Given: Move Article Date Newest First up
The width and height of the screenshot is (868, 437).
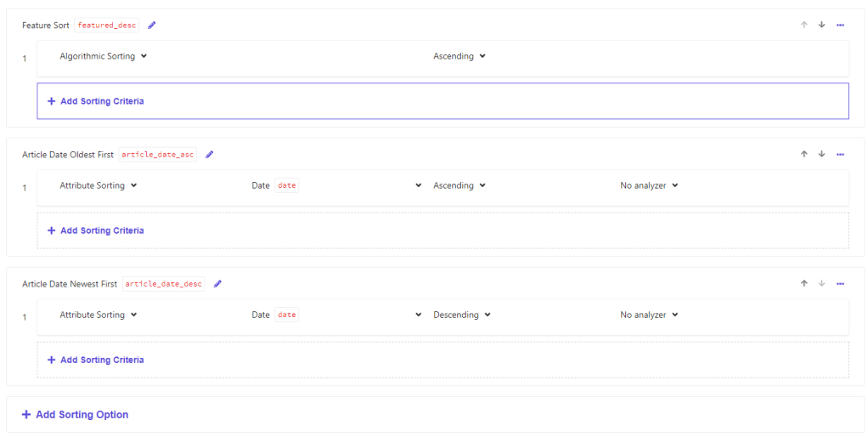Looking at the screenshot, I should [803, 283].
